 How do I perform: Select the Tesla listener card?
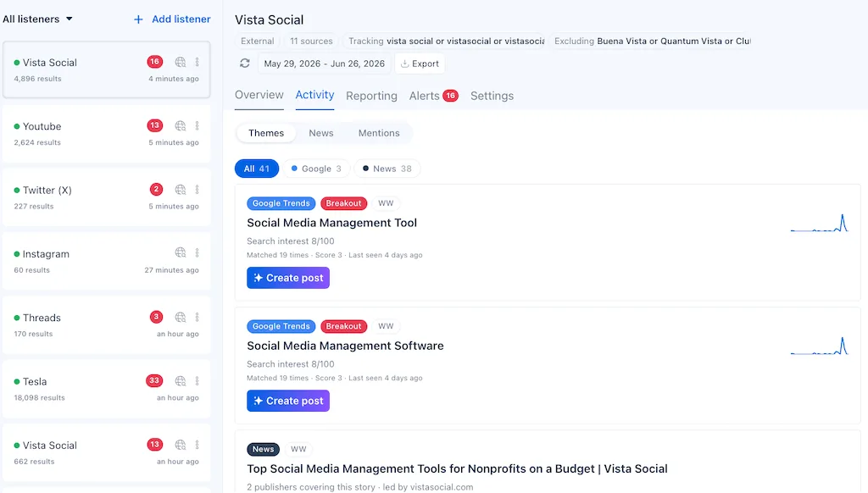[106, 389]
